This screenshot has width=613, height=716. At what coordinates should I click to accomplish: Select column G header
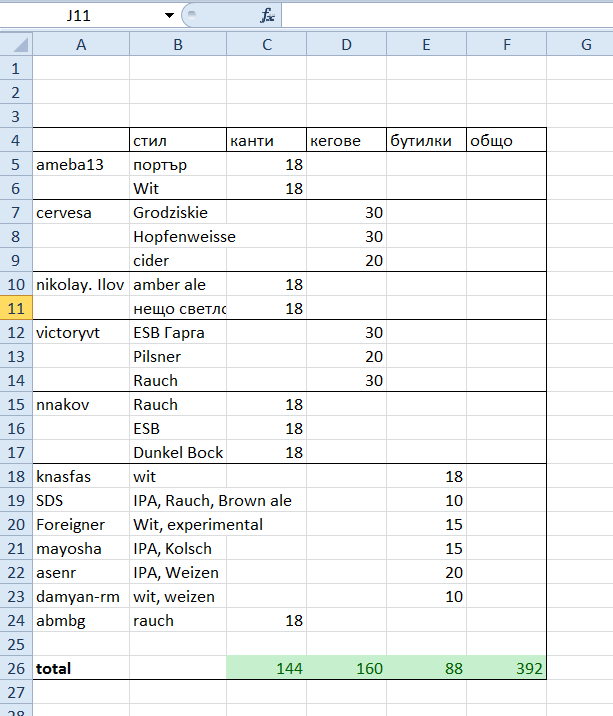585,44
